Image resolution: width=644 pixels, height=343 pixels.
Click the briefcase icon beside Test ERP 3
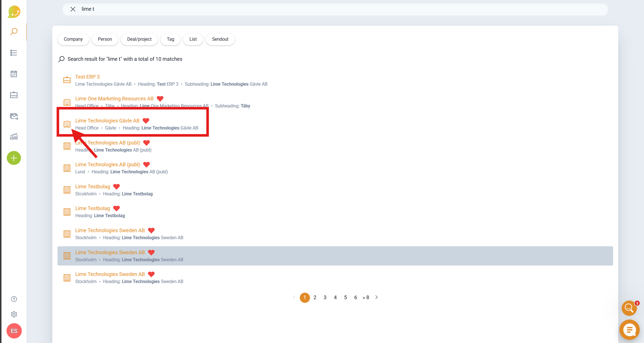pos(67,80)
